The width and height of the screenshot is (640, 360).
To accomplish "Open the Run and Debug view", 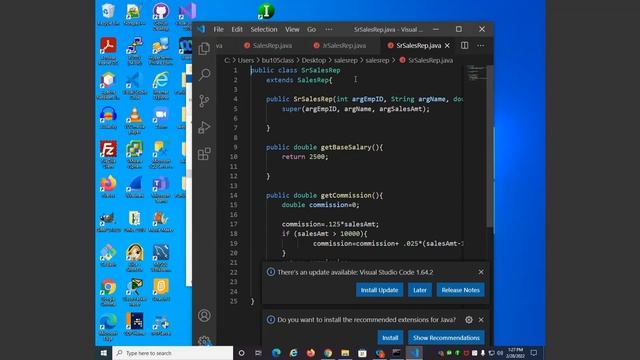I will click(x=204, y=127).
